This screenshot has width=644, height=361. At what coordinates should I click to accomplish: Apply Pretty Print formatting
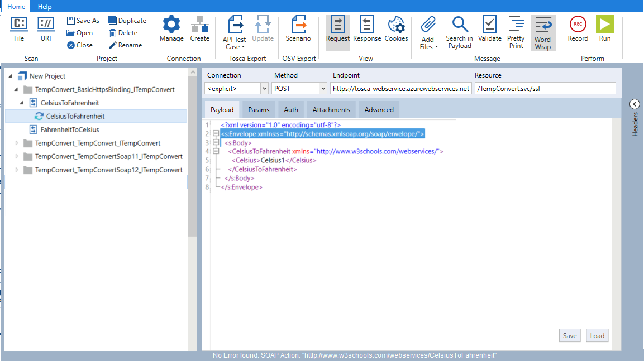(516, 25)
